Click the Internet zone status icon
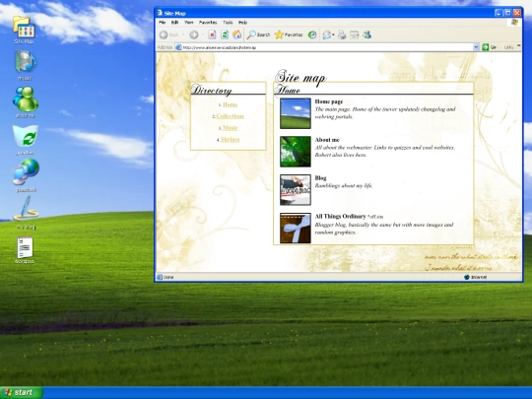532x399 pixels. 467,277
